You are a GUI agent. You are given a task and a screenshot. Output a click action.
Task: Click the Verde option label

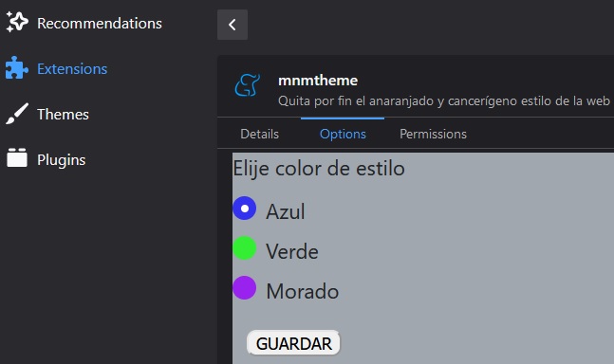point(292,251)
